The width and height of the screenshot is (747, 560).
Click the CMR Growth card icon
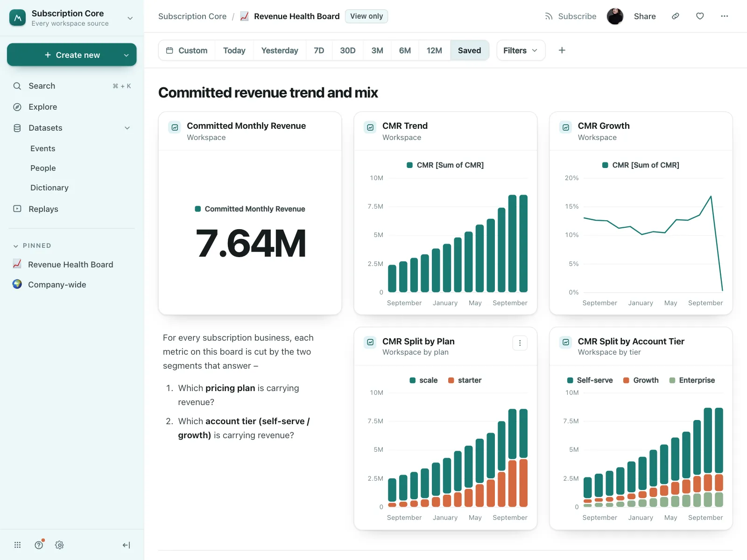pyautogui.click(x=566, y=127)
